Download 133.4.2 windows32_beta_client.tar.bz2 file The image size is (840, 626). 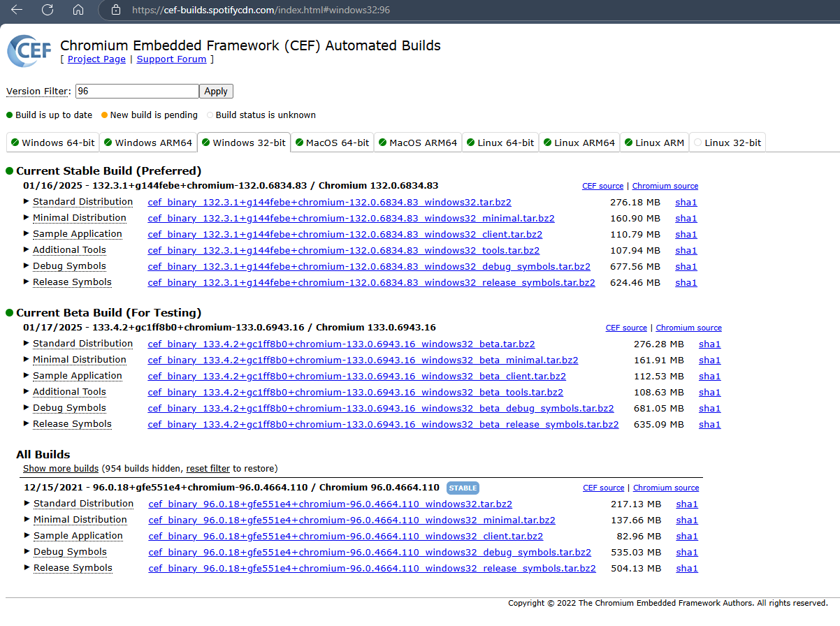point(357,377)
